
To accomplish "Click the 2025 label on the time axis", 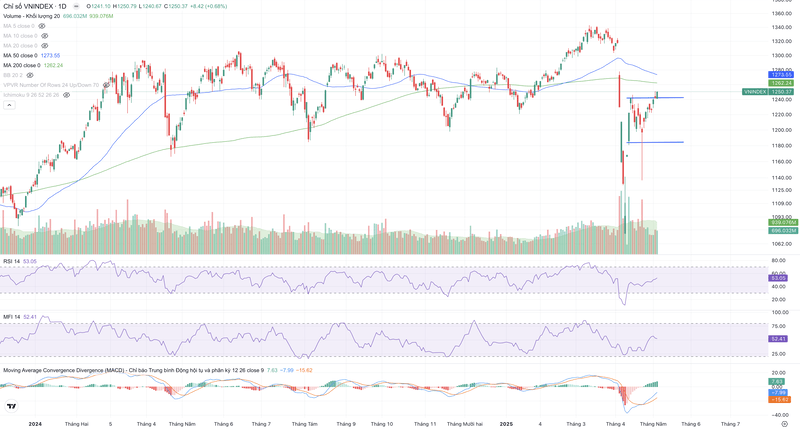I will click(x=506, y=424).
